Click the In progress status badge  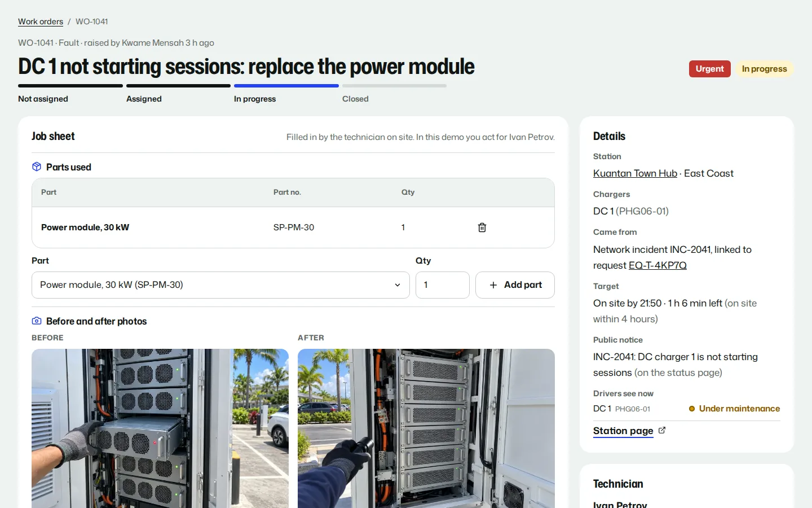point(765,69)
